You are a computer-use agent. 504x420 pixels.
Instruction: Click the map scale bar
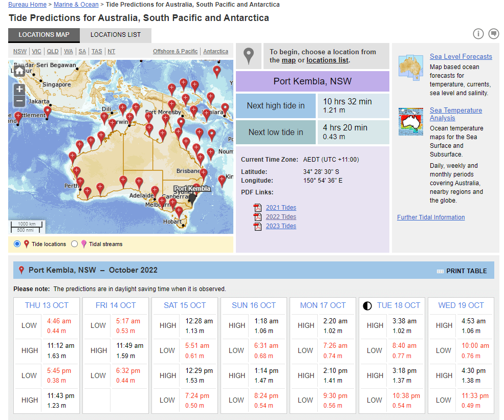click(x=26, y=227)
